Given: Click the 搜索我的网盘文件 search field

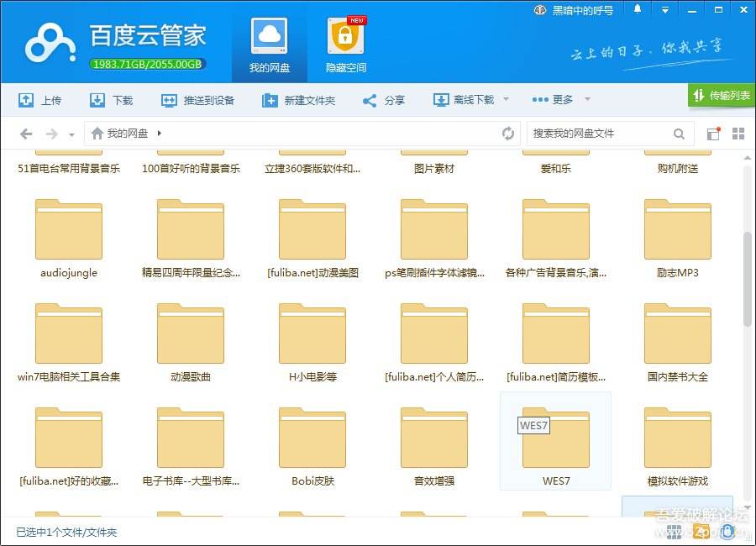Looking at the screenshot, I should 601,134.
